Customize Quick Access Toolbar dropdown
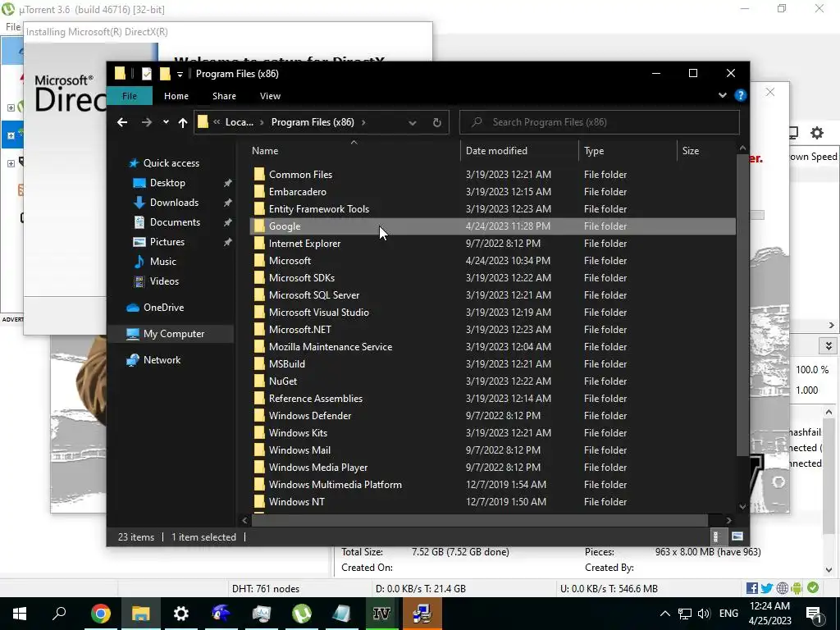The image size is (840, 630). tap(180, 74)
